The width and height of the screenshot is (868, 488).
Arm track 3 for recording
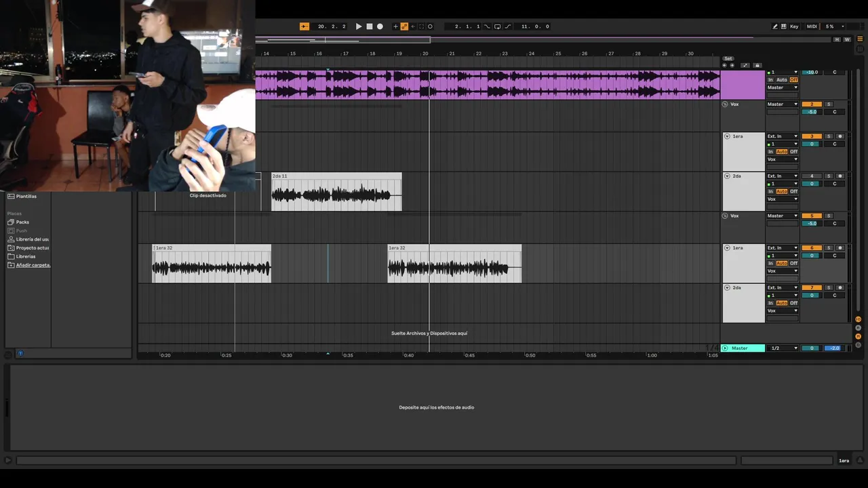[840, 136]
